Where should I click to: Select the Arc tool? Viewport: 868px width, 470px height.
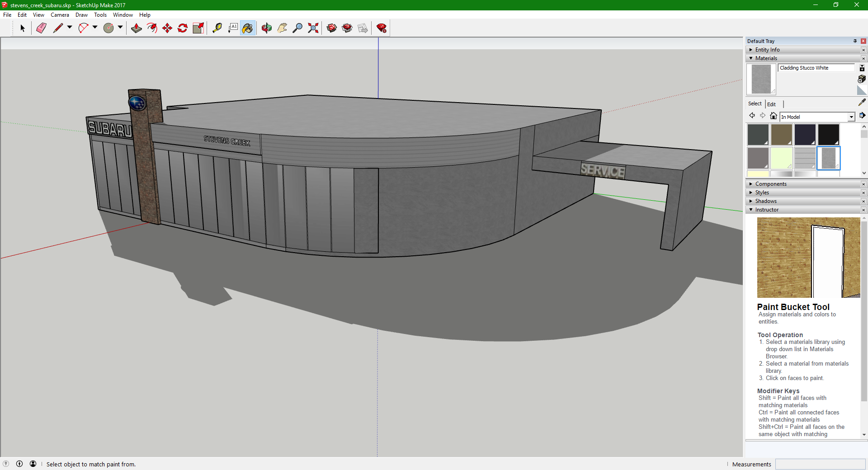coord(83,28)
